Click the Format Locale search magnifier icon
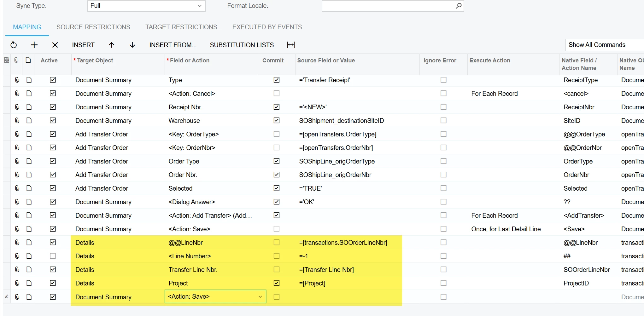Image resolution: width=644 pixels, height=316 pixels. click(x=459, y=6)
